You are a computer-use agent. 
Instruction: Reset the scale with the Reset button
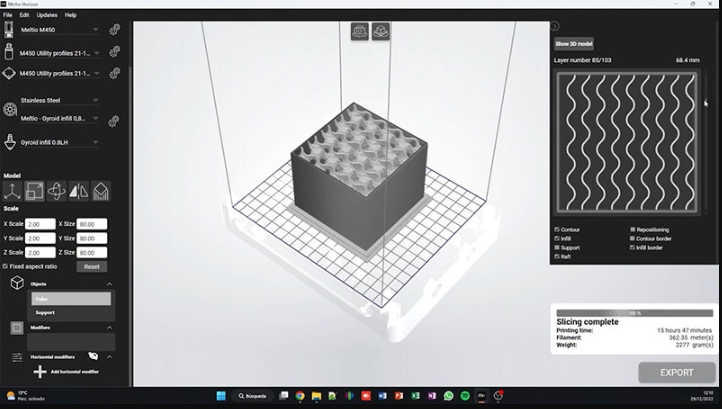[x=92, y=267]
